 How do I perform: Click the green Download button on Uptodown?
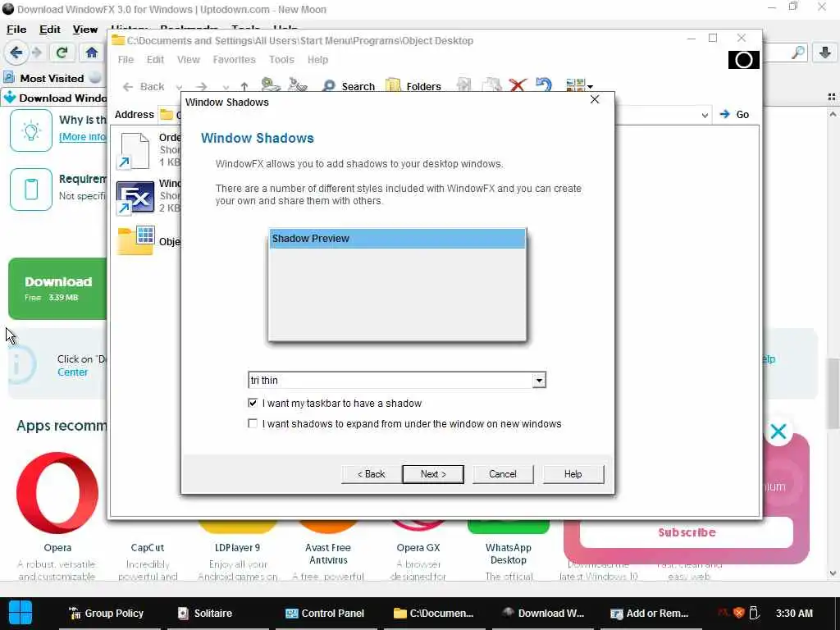point(58,289)
